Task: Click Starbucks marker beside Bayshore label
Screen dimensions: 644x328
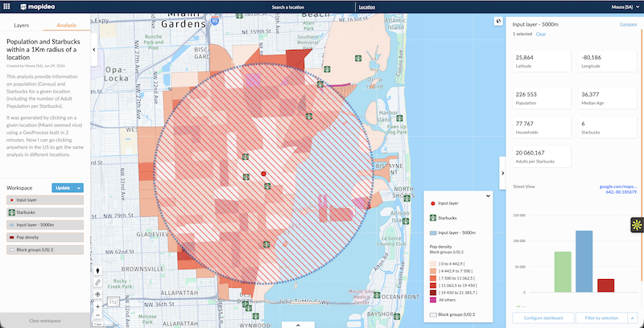Action: pyautogui.click(x=397, y=316)
